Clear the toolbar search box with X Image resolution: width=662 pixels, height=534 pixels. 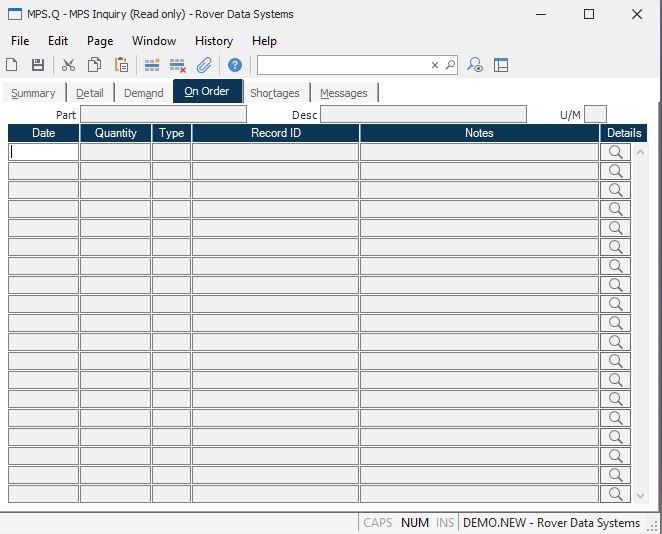(x=435, y=65)
